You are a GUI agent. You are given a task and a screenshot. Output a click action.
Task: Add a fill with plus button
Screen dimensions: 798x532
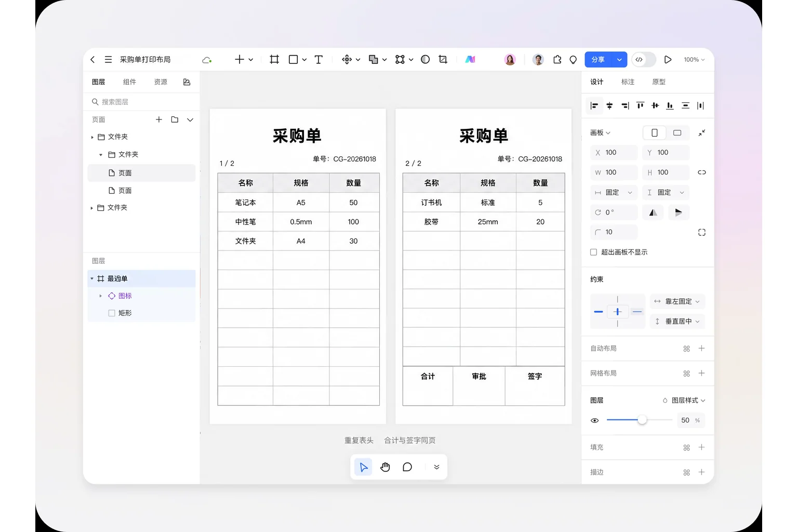click(x=701, y=447)
